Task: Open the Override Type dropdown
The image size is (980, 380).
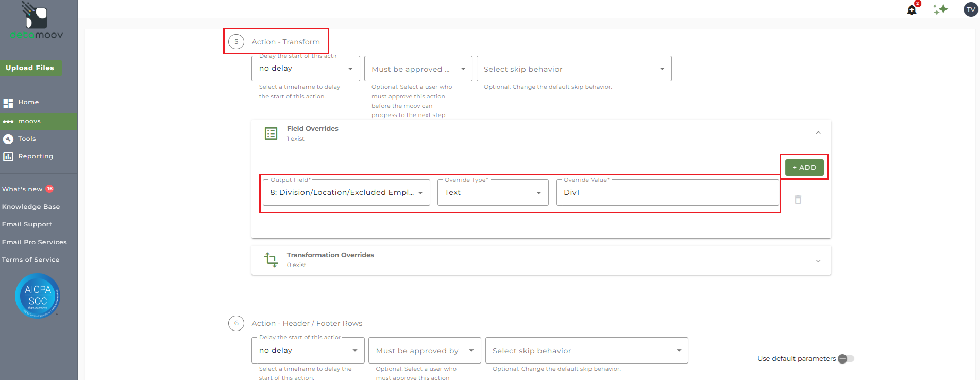Action: click(x=493, y=193)
